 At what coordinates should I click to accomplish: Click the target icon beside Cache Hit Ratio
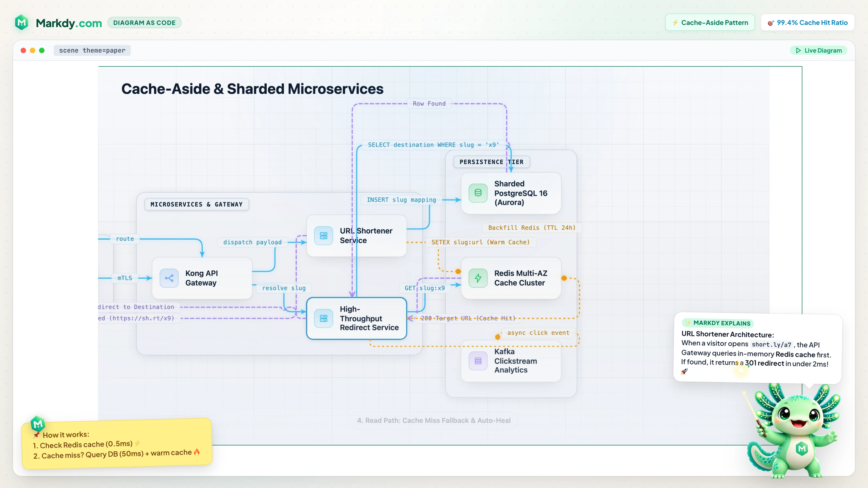(x=771, y=23)
